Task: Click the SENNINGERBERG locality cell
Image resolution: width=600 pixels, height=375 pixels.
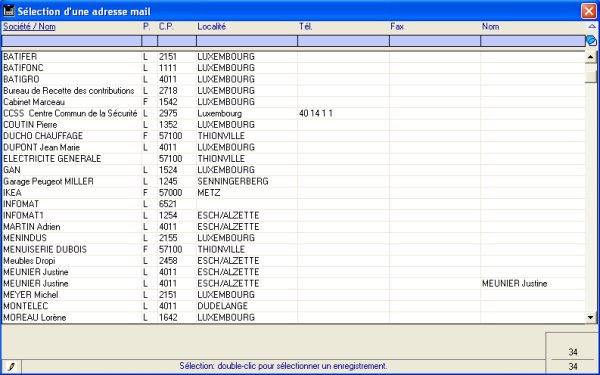Action: (233, 181)
